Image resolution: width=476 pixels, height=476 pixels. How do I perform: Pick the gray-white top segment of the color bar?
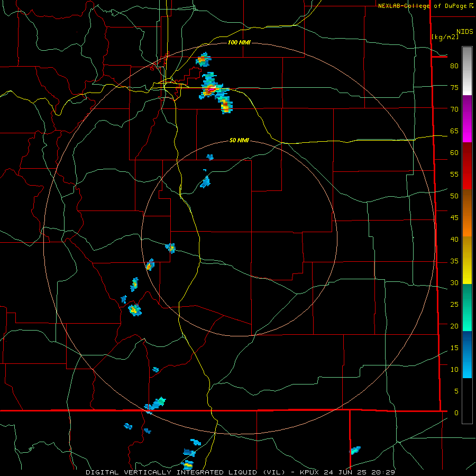(467, 71)
